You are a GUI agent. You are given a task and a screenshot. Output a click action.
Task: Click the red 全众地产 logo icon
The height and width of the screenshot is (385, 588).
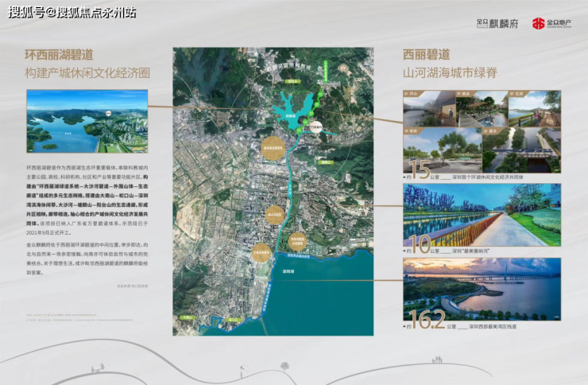[x=539, y=23]
